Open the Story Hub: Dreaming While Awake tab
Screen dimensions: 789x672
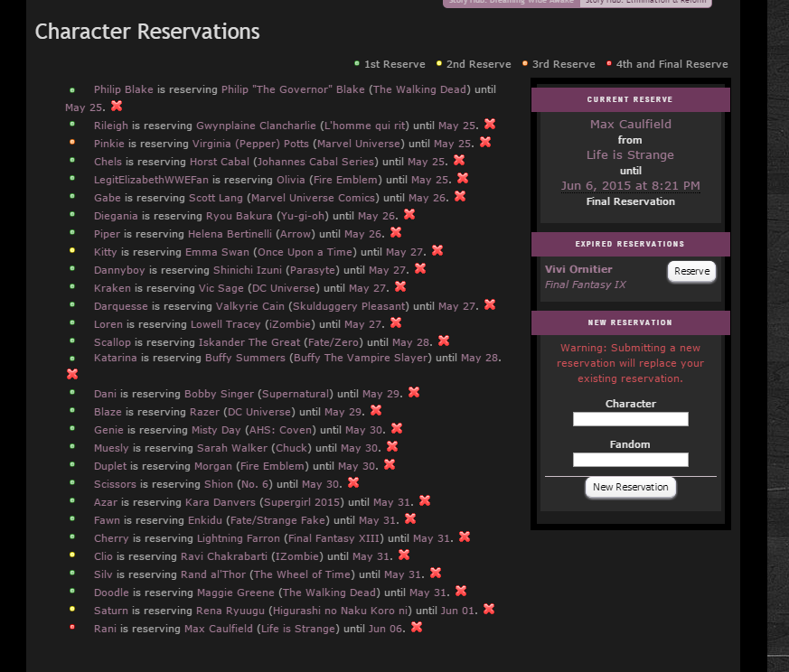(x=511, y=3)
